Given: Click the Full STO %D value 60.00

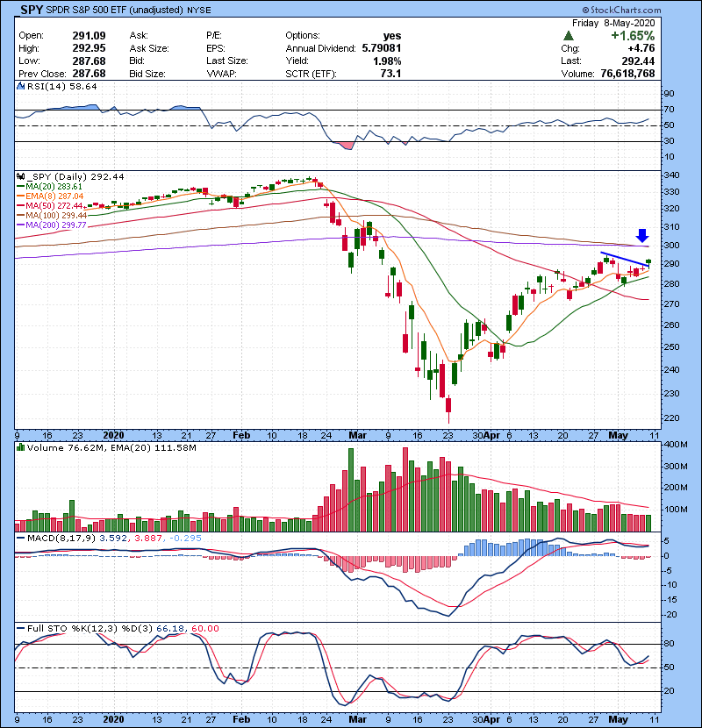Looking at the screenshot, I should click(x=204, y=629).
